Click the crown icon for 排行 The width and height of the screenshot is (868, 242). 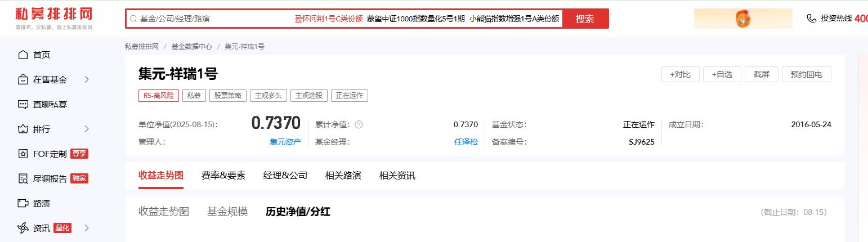[x=23, y=129]
